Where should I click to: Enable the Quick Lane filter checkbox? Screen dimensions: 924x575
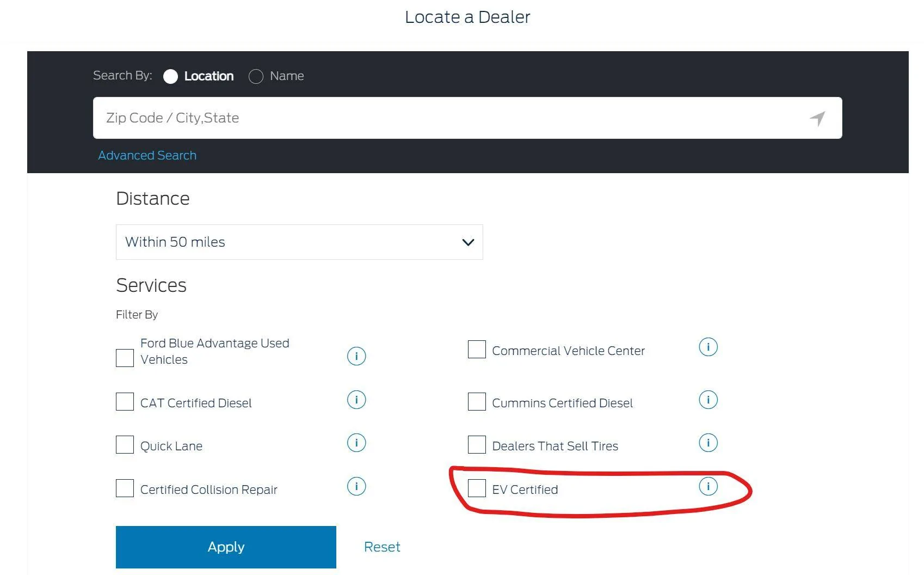tap(125, 444)
